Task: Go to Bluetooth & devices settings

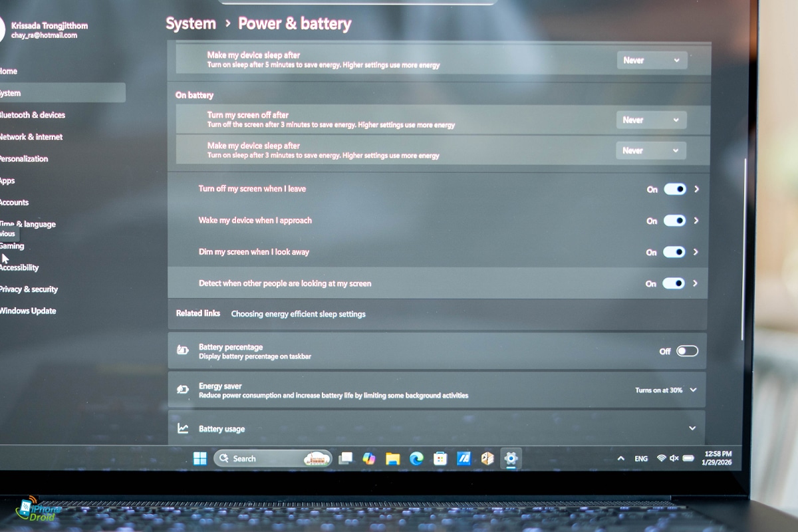Action: [33, 115]
